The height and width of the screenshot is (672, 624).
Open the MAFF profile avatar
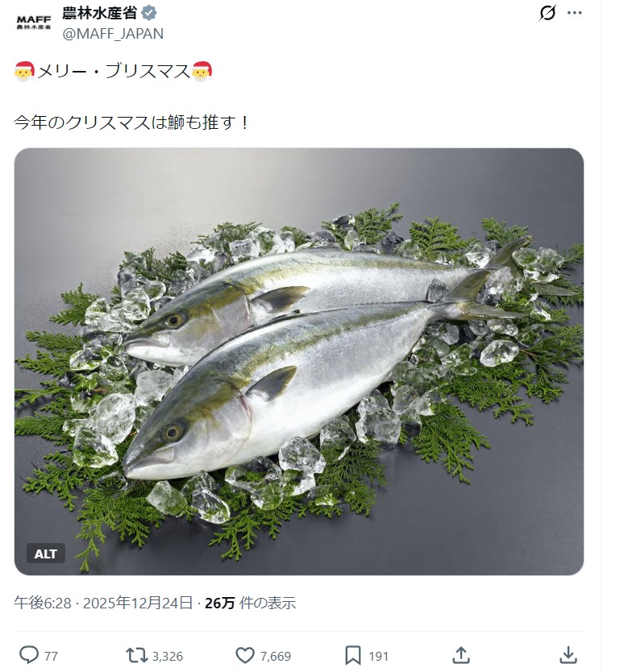coord(33,22)
